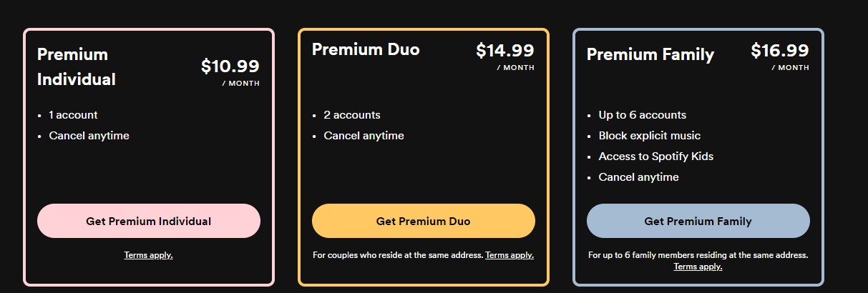Click "Cancel anytime" in the Family card
Viewport: 868px width, 293px height.
638,177
